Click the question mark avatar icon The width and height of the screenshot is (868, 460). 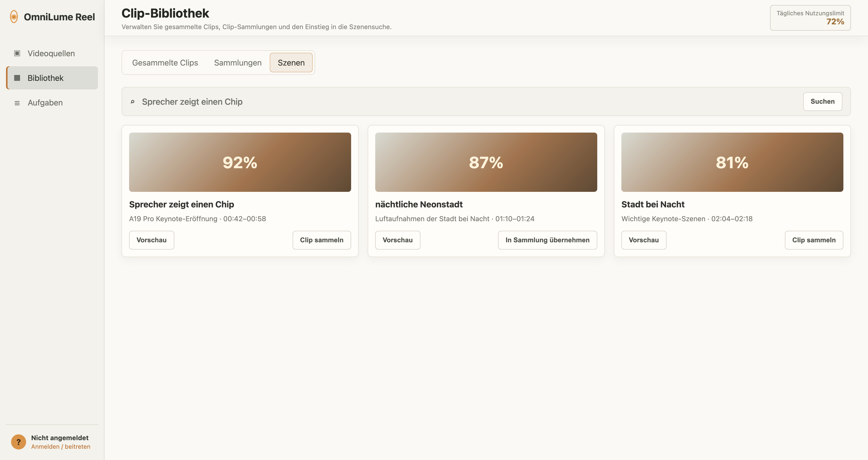coord(19,442)
